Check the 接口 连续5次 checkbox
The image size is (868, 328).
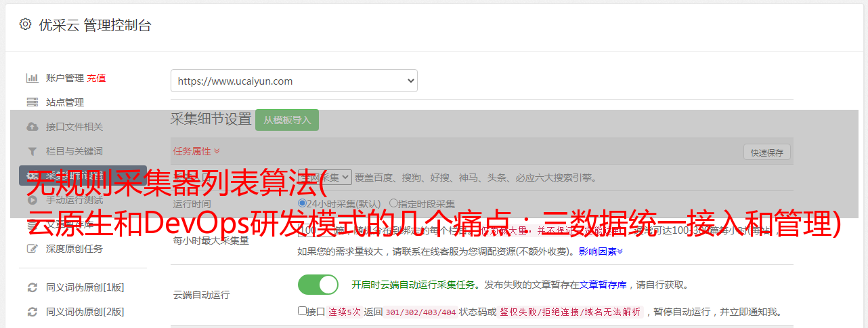(302, 311)
